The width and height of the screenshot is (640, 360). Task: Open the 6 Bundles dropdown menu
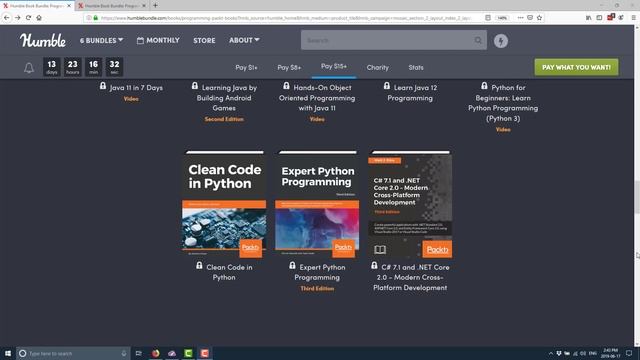point(101,40)
